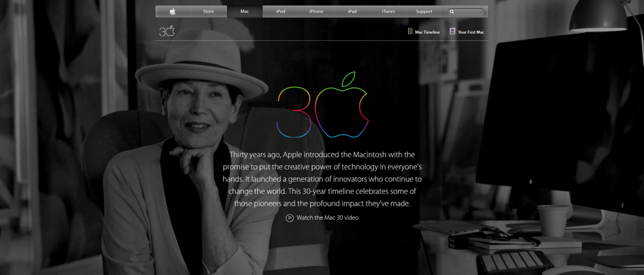This screenshot has width=644, height=275.
Task: Open the iPhone tab
Action: 316,12
